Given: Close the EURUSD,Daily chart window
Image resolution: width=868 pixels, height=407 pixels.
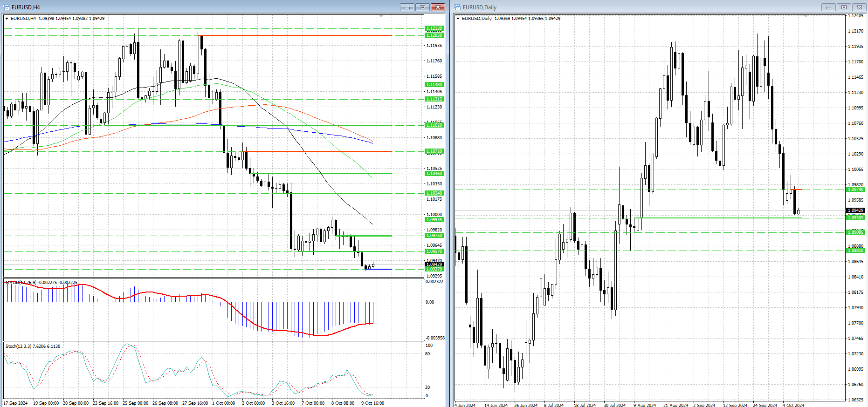Looking at the screenshot, I should (x=859, y=7).
